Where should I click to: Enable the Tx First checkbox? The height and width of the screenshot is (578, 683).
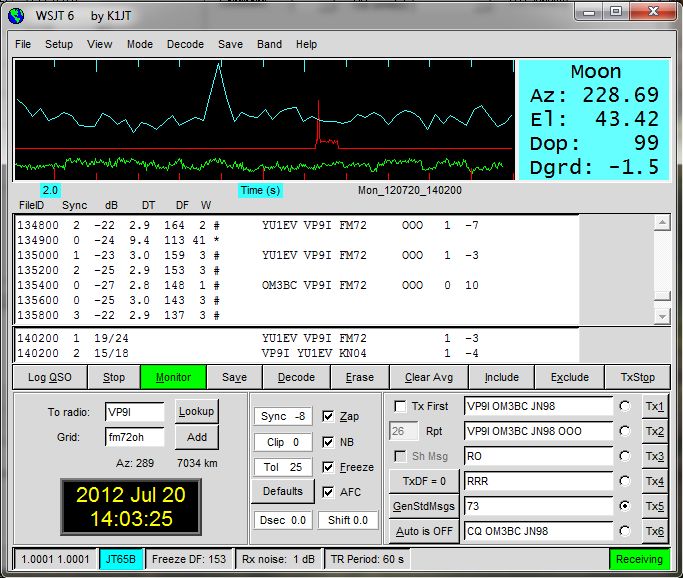coord(400,406)
